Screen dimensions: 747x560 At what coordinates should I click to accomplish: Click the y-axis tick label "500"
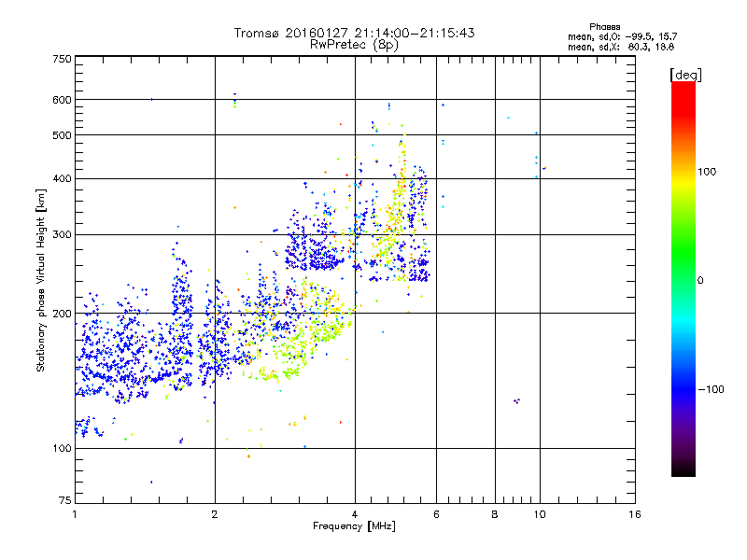pos(62,135)
